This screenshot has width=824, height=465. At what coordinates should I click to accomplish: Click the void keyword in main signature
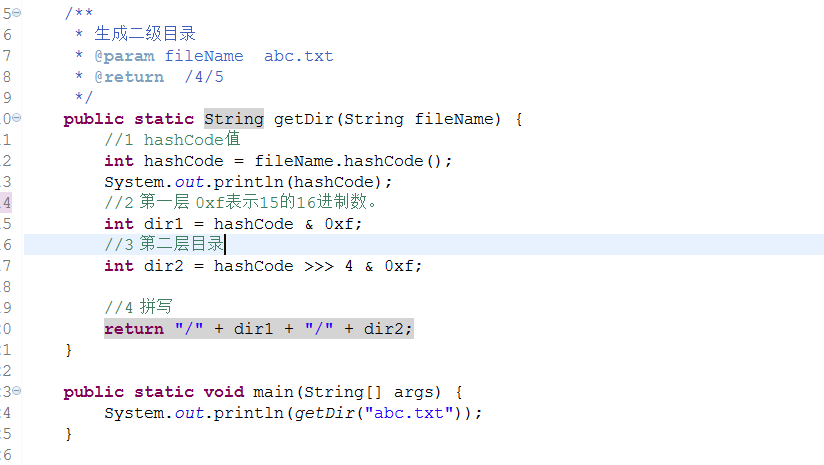224,392
